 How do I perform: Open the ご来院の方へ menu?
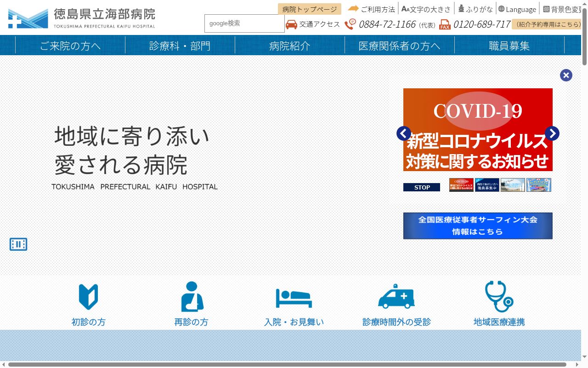[x=70, y=46]
